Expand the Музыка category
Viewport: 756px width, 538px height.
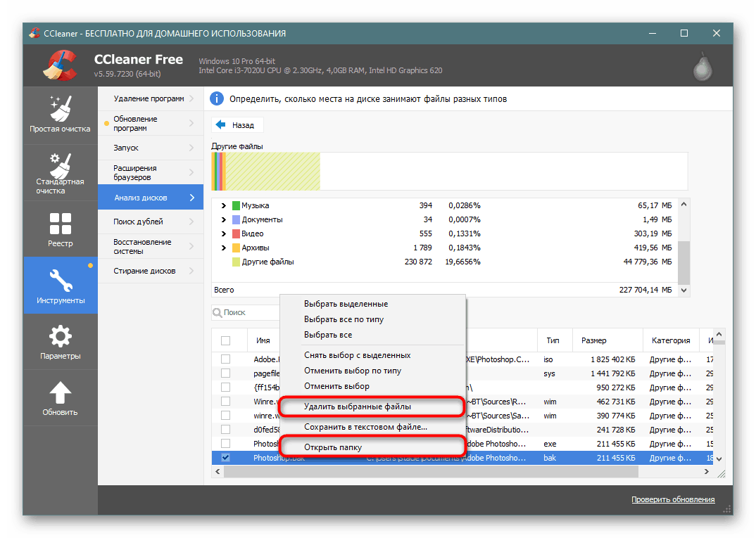tap(223, 205)
